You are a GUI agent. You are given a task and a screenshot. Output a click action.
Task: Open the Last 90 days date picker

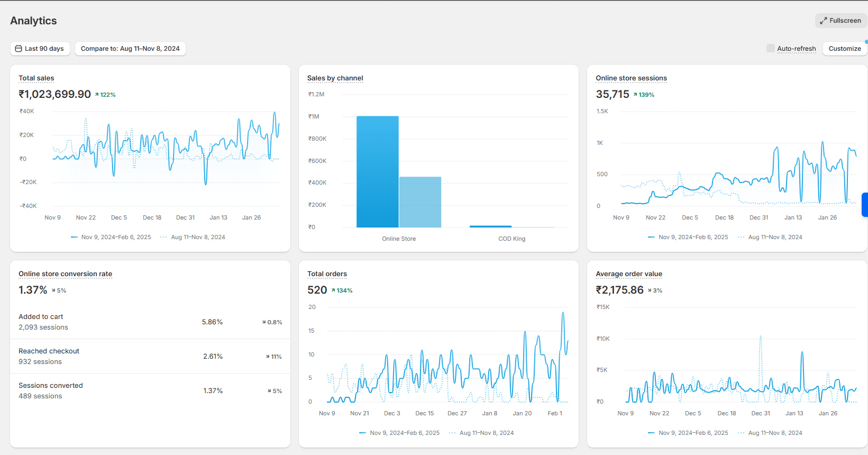(x=40, y=49)
